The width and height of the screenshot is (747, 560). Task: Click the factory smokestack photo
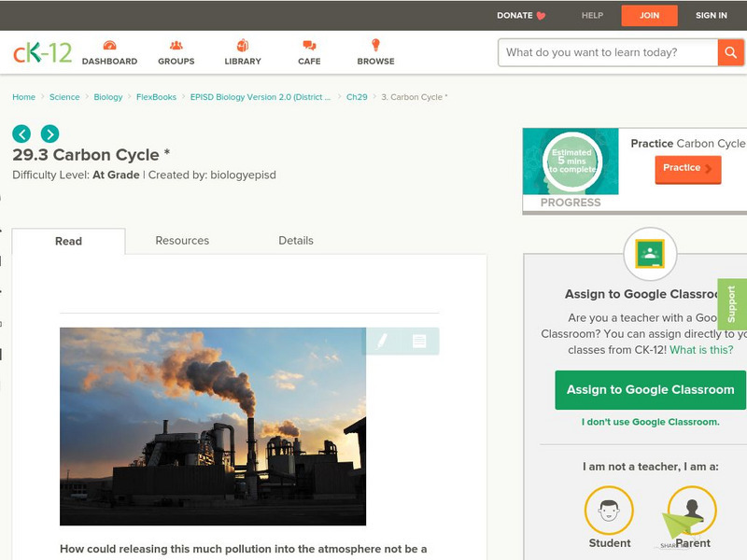[213, 427]
